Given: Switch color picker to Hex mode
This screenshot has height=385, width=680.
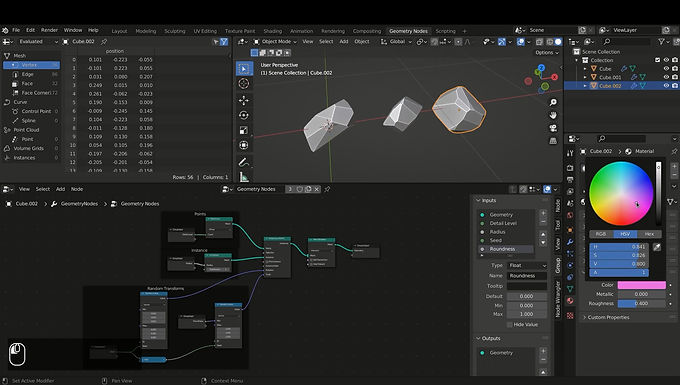Looking at the screenshot, I should pyautogui.click(x=649, y=234).
